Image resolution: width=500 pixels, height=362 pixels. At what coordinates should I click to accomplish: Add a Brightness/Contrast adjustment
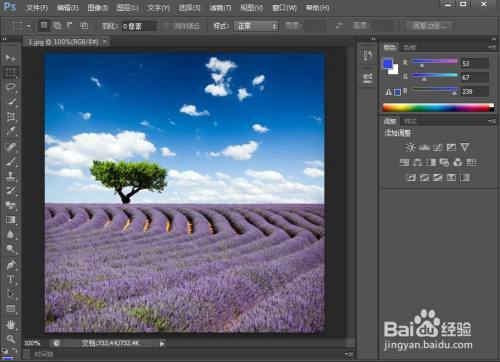pos(410,147)
